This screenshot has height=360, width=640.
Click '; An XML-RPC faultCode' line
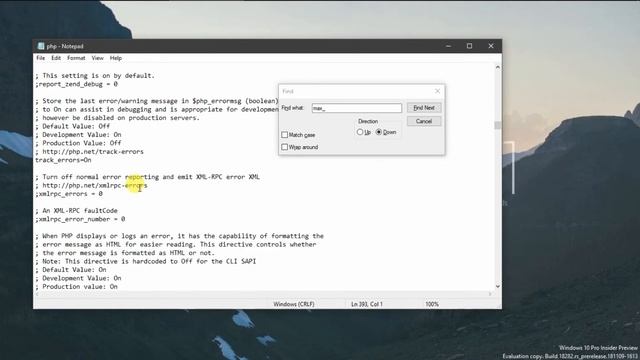pos(76,211)
